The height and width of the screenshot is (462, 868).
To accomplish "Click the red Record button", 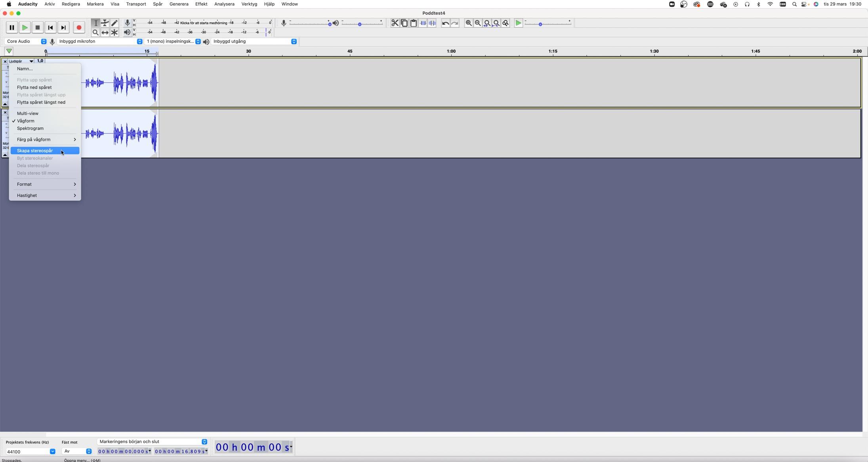I will pos(79,28).
